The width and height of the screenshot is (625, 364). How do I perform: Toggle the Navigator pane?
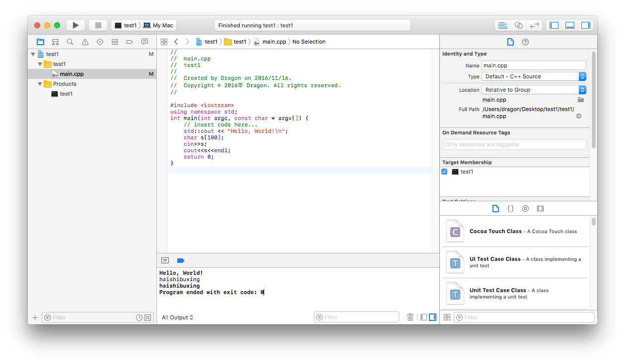click(554, 25)
